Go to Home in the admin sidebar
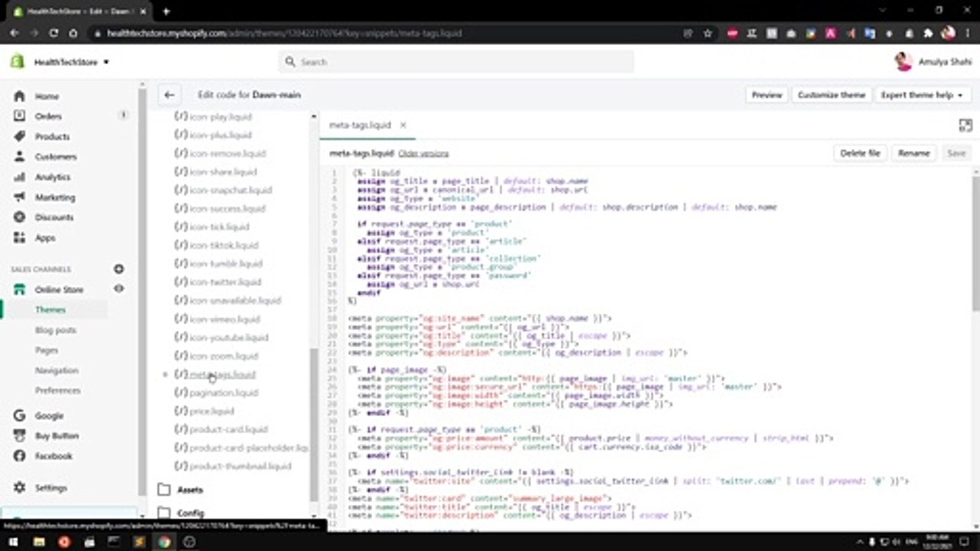 pyautogui.click(x=47, y=96)
